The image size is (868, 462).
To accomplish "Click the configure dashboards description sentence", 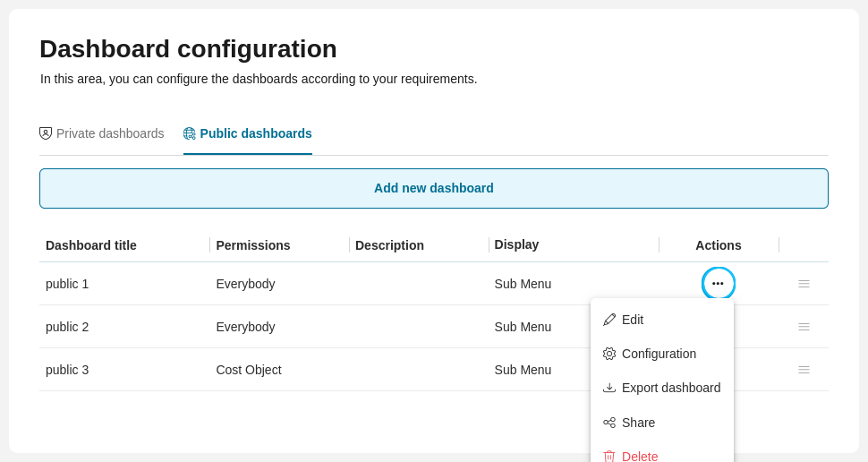I will tap(259, 79).
